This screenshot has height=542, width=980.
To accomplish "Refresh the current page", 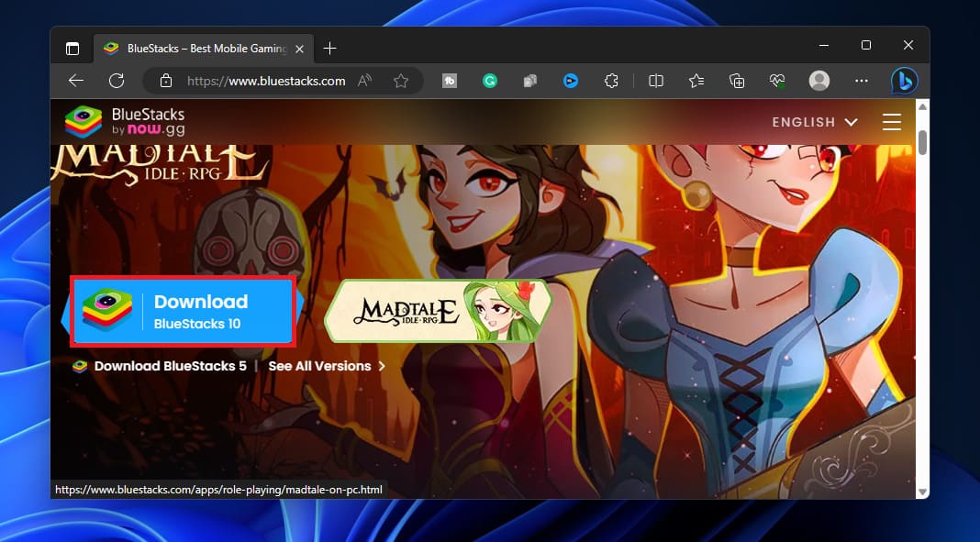I will pyautogui.click(x=117, y=81).
